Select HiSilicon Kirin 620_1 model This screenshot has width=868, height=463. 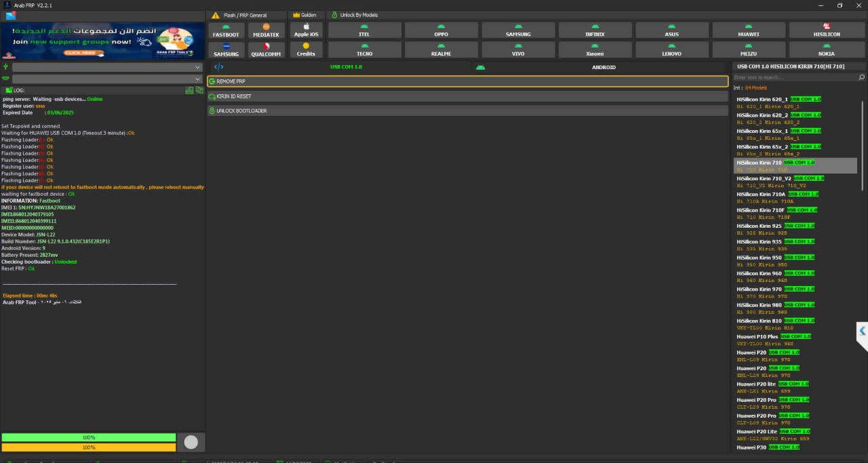pos(796,102)
